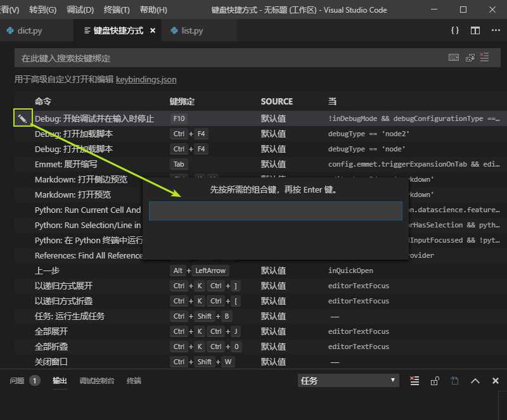Image resolution: width=507 pixels, height=420 pixels.
Task: Select the F10 keybinding cell
Action: (179, 118)
